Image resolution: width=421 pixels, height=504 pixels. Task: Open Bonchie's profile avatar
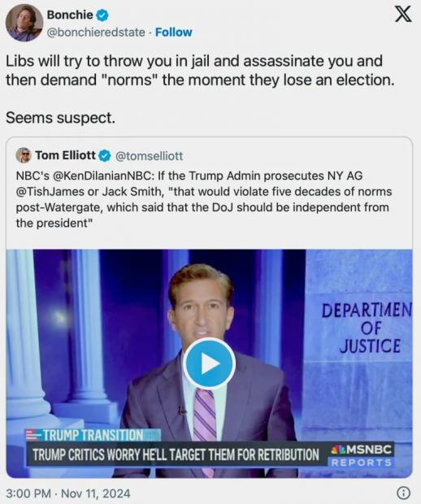[24, 23]
